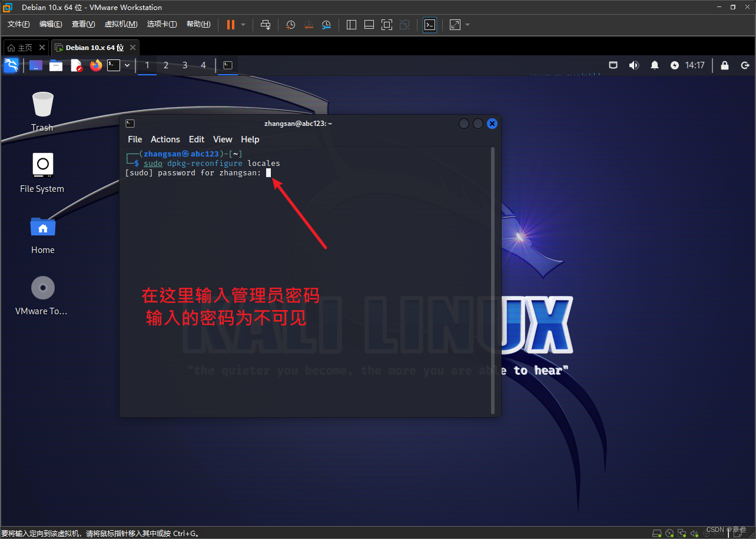Select the Home folder desktop icon
This screenshot has height=539, width=756.
[x=42, y=234]
